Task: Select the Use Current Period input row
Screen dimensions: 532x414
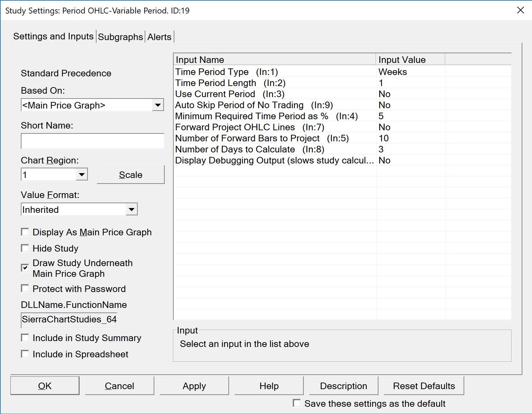Action: coord(342,94)
